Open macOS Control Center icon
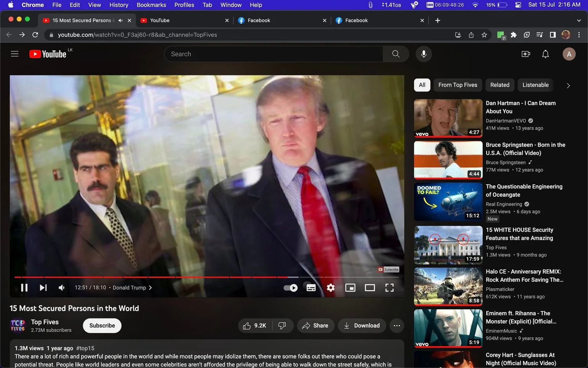Screen dimensions: 588x368 (518, 5)
